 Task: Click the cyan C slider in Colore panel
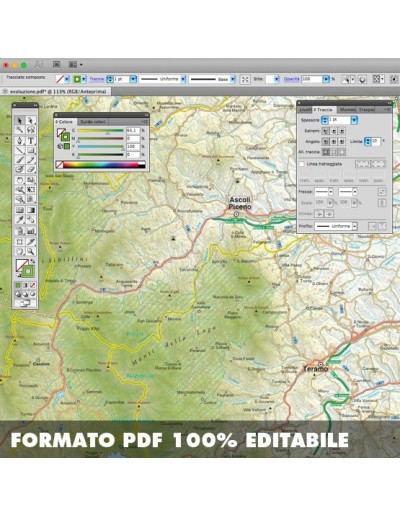coord(101,131)
